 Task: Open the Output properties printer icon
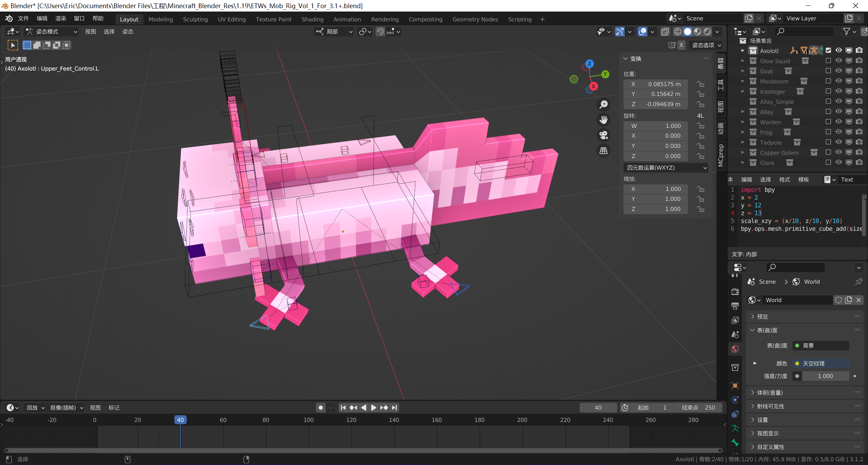(x=735, y=306)
